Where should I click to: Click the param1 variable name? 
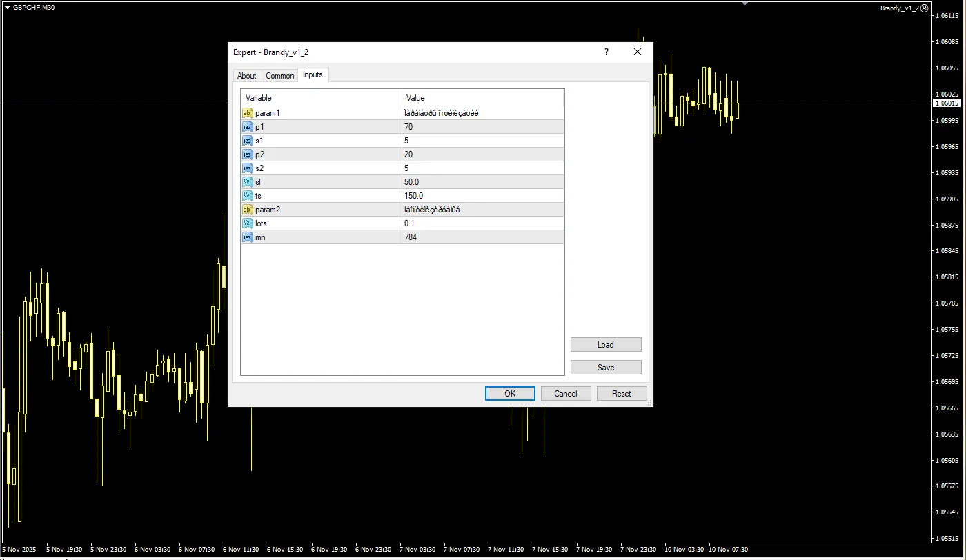point(267,113)
